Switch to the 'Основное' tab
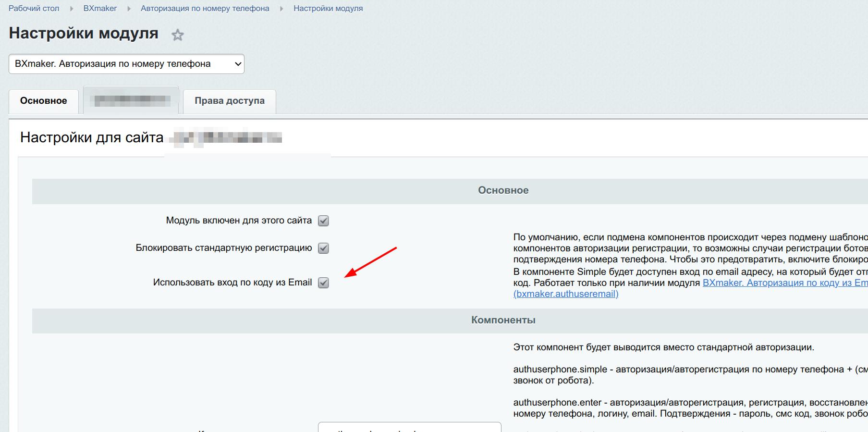 [44, 101]
